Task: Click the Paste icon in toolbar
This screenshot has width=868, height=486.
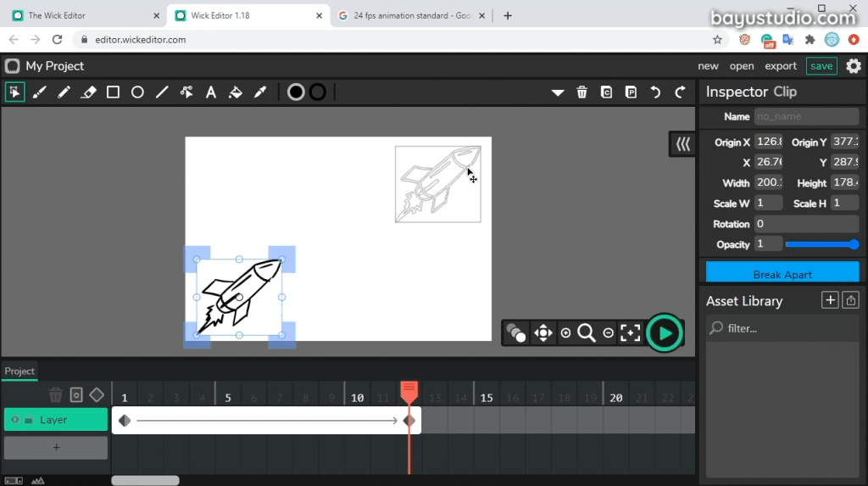Action: click(x=631, y=92)
